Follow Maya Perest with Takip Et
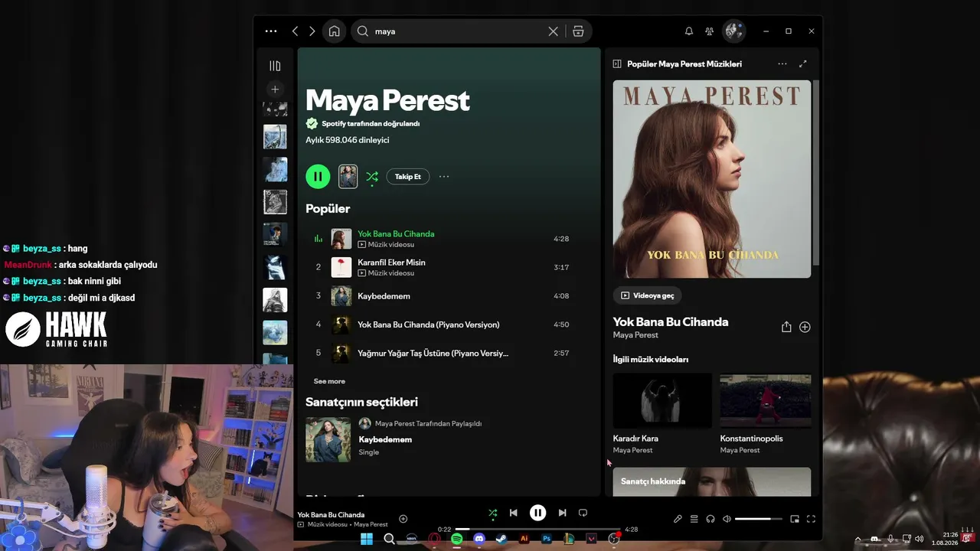 [x=408, y=177]
